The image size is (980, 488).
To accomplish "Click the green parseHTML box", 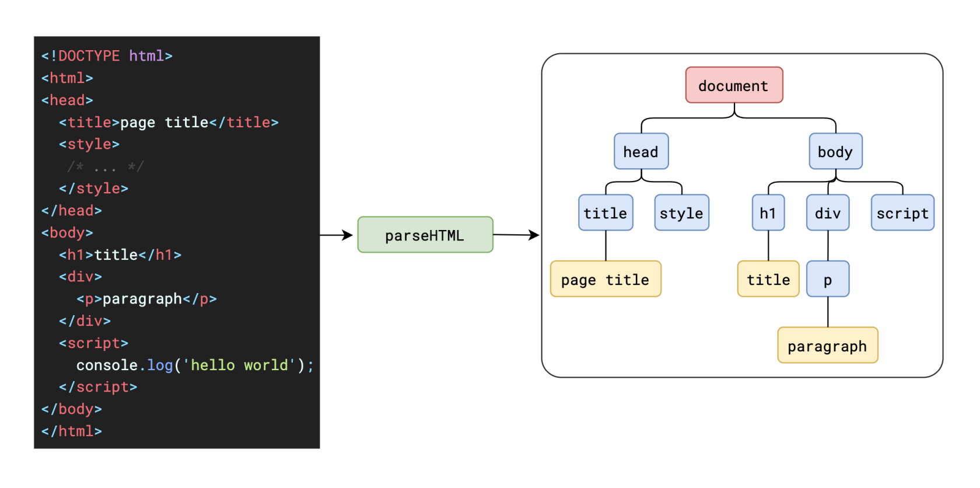I will tap(425, 235).
